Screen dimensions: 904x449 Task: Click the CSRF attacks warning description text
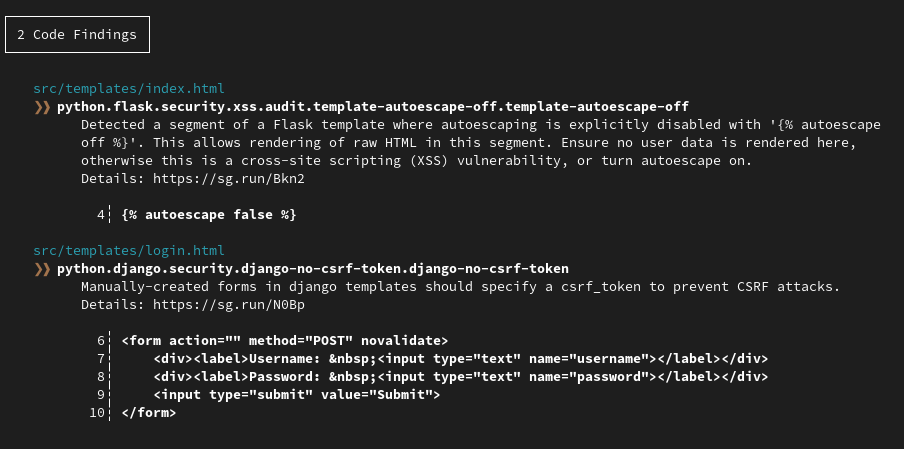coord(460,286)
